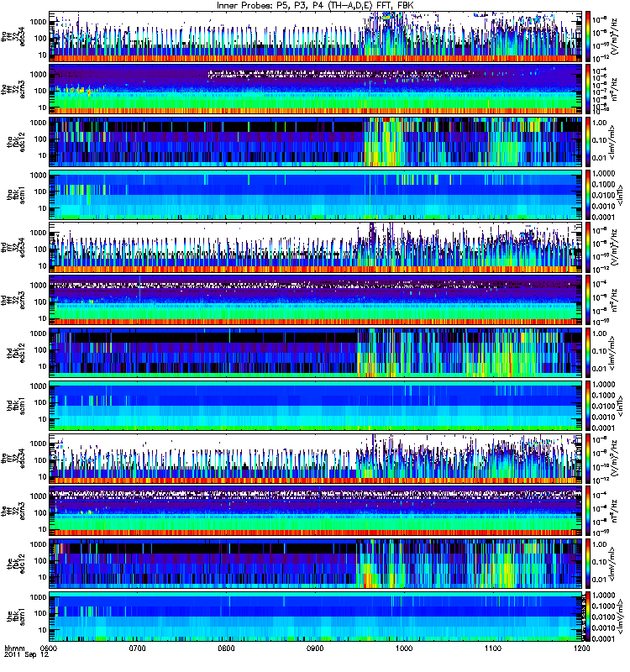Click the the fbk scm1 spectrogram panel
Viewport: 630px width, 672px height.
pos(316,617)
